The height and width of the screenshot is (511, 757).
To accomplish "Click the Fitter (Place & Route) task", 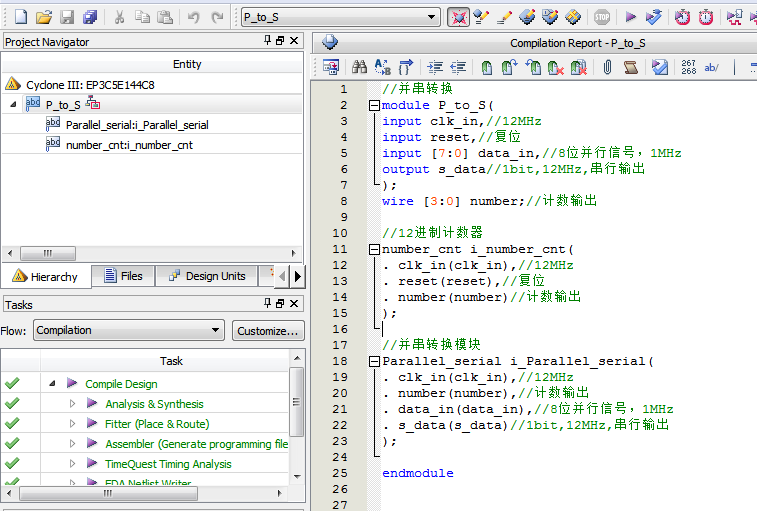I will coord(156,424).
